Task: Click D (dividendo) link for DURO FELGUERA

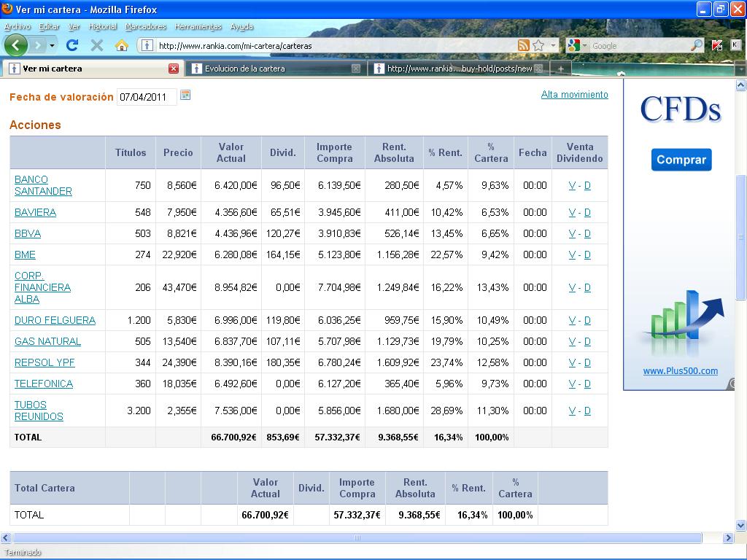Action: (x=587, y=320)
